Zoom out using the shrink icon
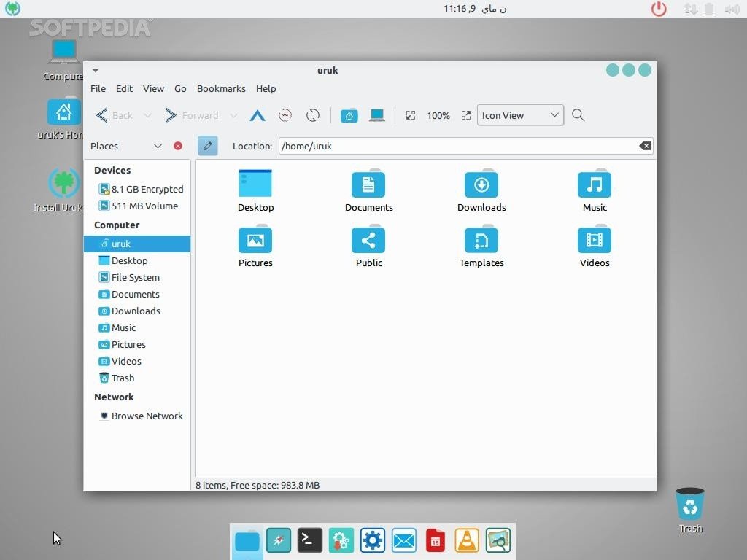 (411, 115)
